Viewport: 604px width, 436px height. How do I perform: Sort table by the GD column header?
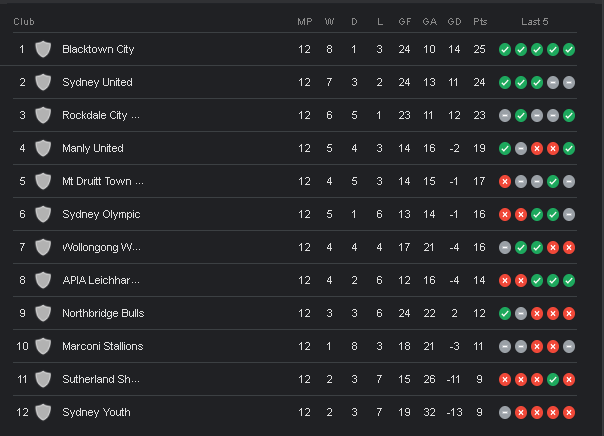coord(455,22)
